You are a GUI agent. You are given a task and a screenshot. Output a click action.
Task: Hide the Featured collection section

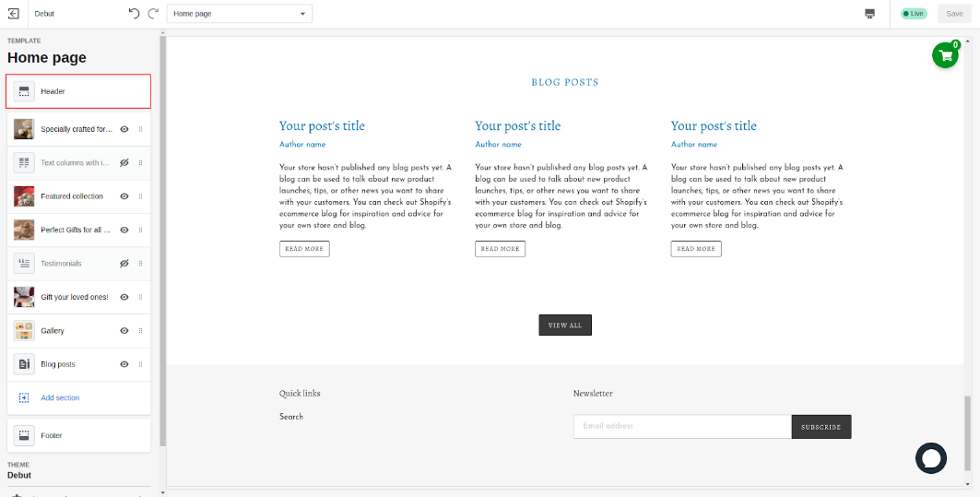click(x=124, y=196)
